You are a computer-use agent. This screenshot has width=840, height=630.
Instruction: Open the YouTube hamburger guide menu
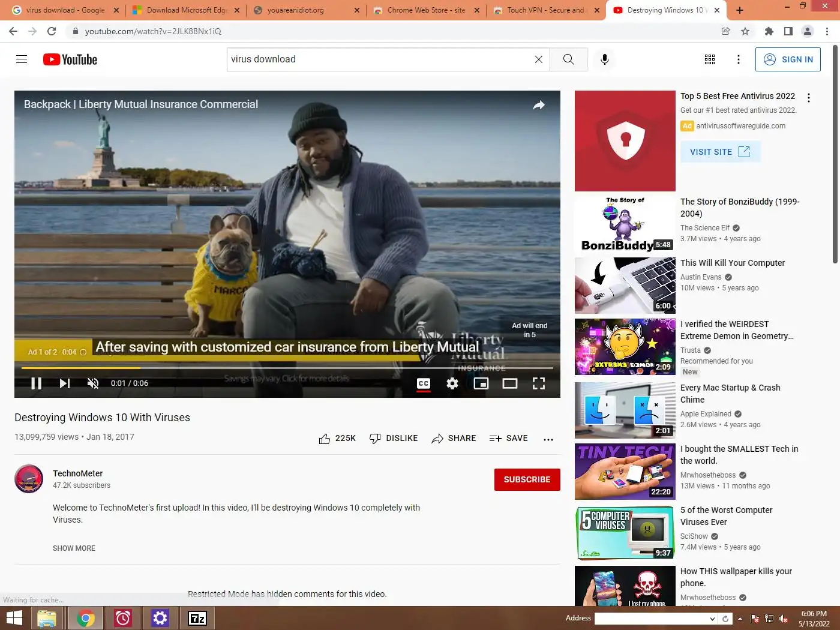[22, 59]
